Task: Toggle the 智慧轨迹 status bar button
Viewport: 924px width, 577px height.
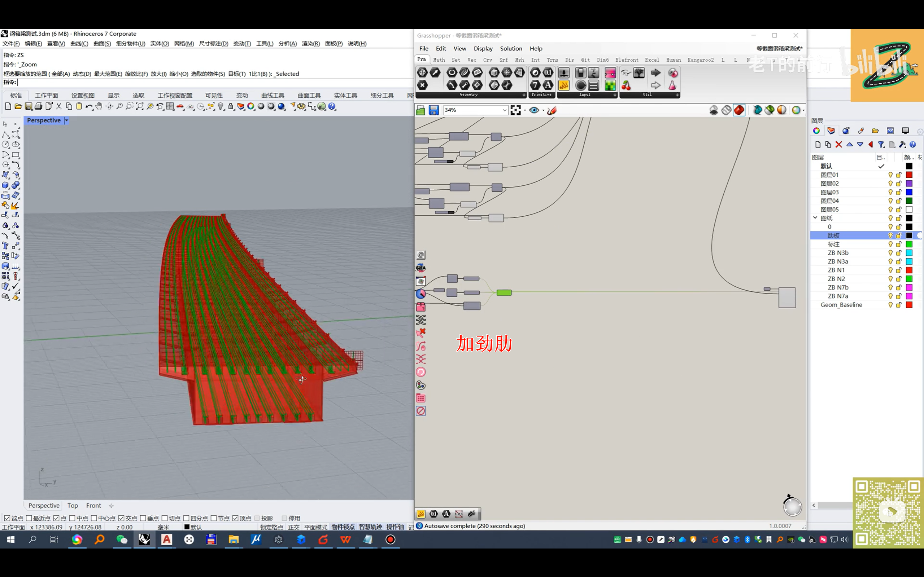Action: 370,527
